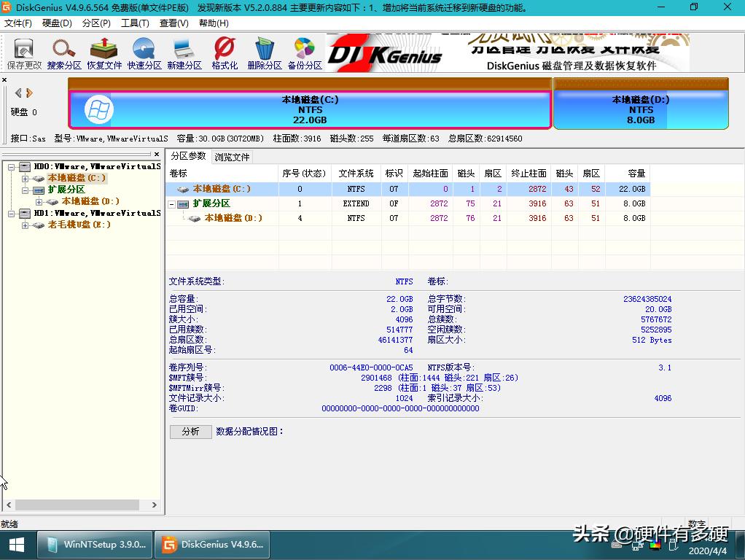Open the 搜索分区 partition search tool
Screen dimensions: 745x560
click(x=63, y=51)
